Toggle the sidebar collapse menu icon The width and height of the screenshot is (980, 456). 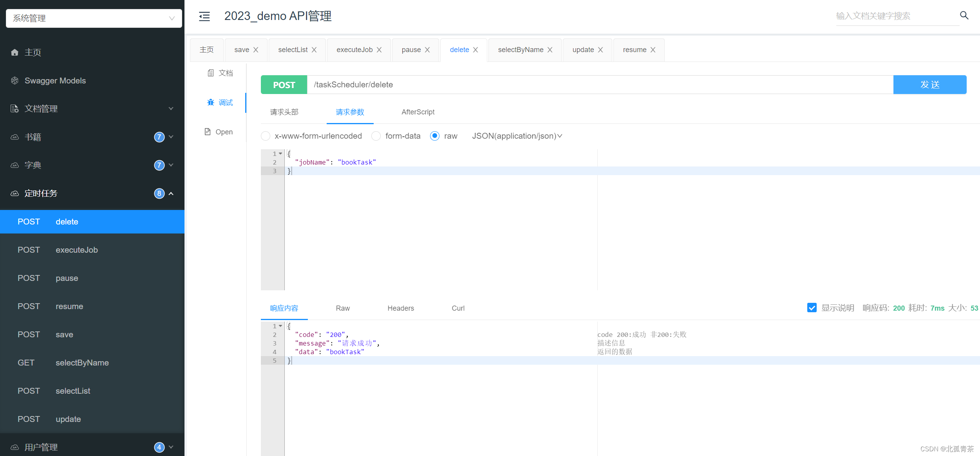(x=204, y=16)
